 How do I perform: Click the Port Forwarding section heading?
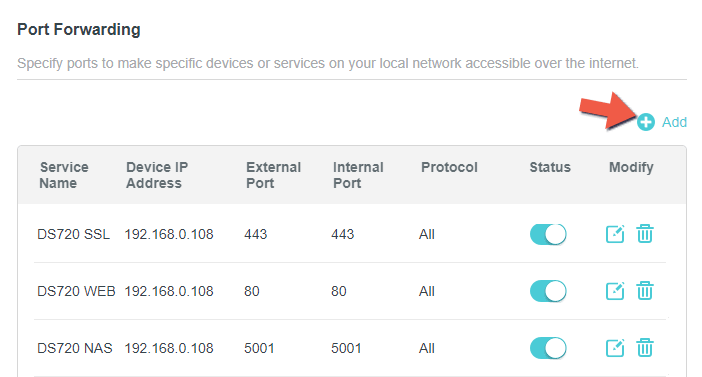point(79,30)
